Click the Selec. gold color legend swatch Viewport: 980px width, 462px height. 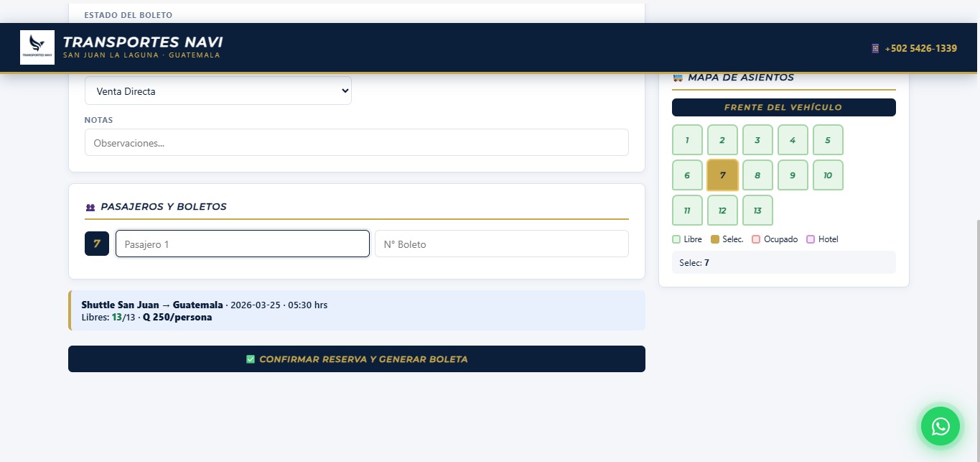coord(714,239)
